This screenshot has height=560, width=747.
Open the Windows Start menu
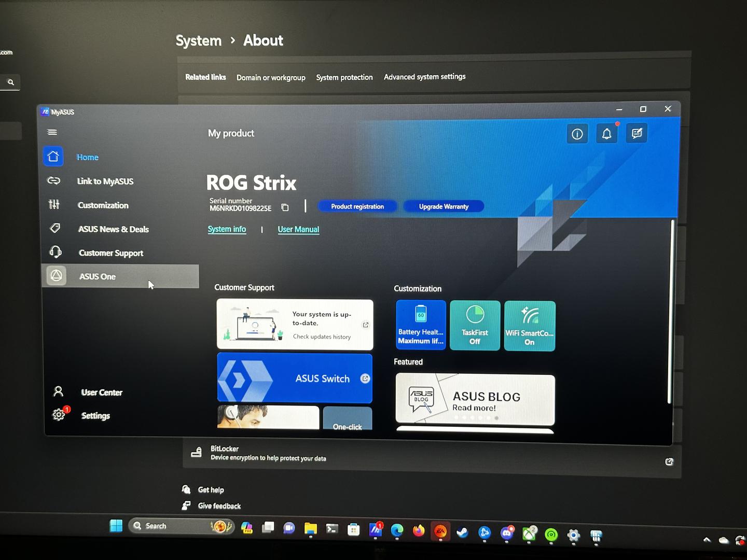[116, 526]
